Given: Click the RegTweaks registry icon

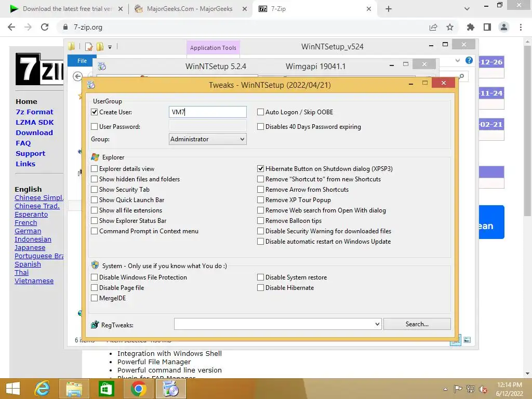Looking at the screenshot, I should click(x=95, y=325).
